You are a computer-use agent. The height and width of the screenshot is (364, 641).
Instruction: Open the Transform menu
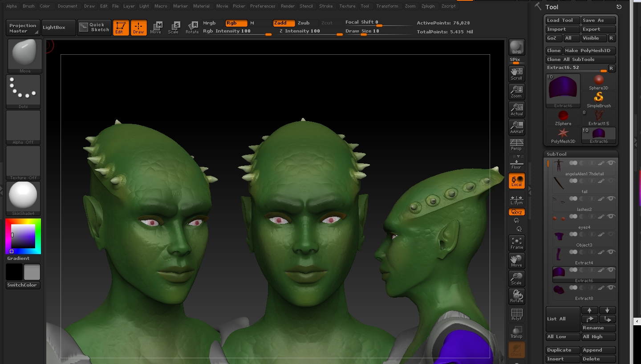(x=387, y=6)
